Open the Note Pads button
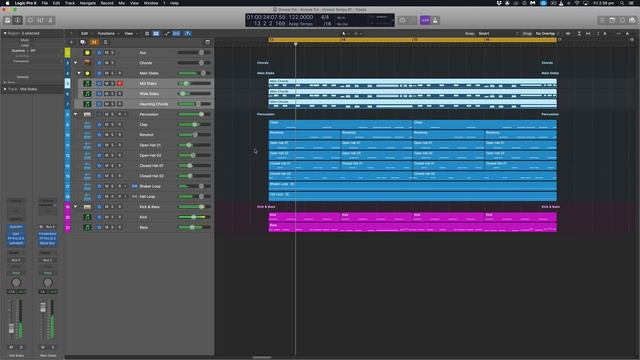640x360 pixels. tap(612, 20)
